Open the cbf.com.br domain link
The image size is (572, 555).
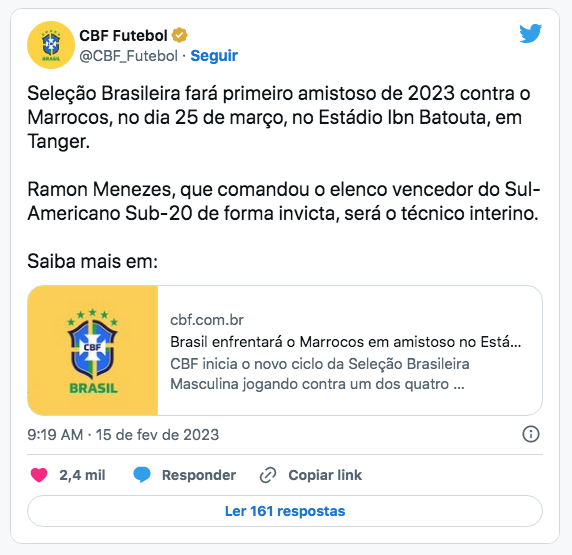[207, 320]
